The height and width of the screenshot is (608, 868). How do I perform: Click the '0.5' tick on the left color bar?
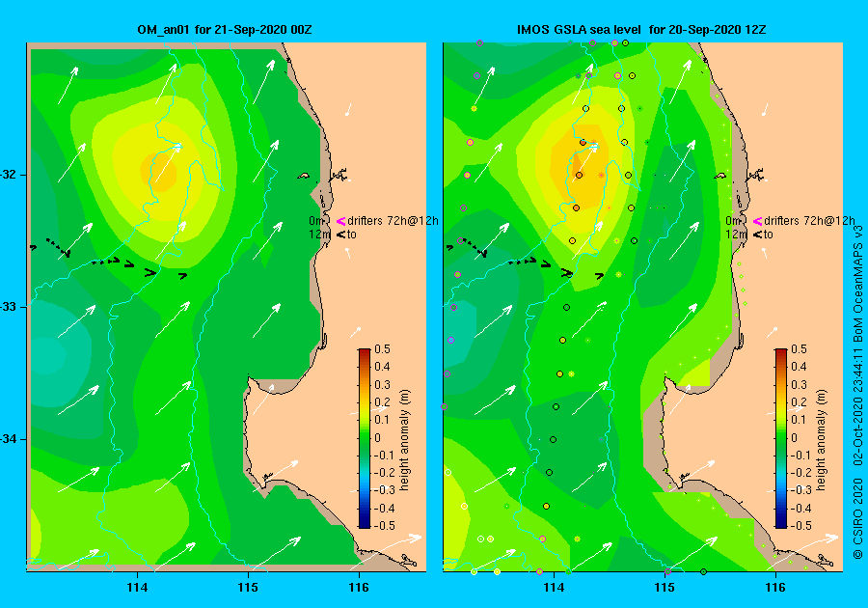click(x=383, y=349)
